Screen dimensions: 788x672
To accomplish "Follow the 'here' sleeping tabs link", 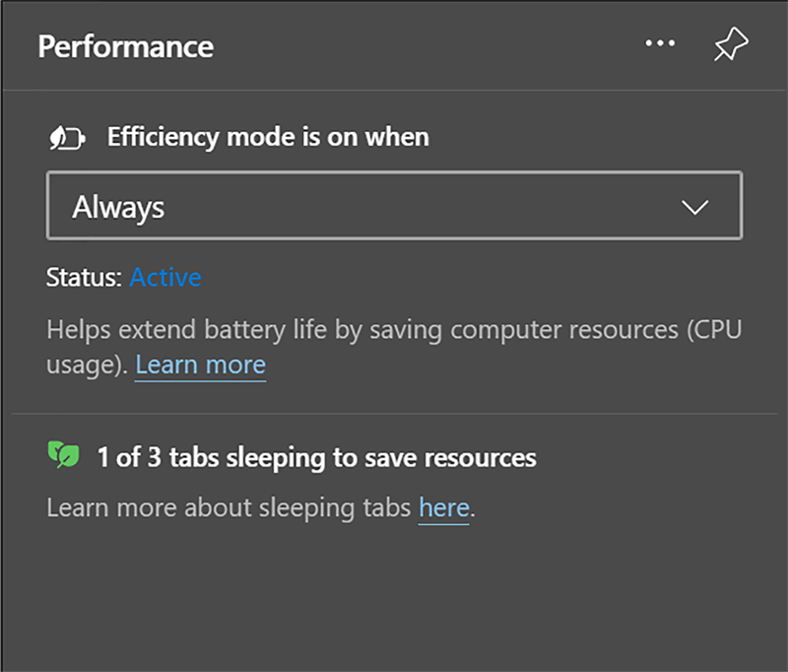I will click(x=443, y=508).
